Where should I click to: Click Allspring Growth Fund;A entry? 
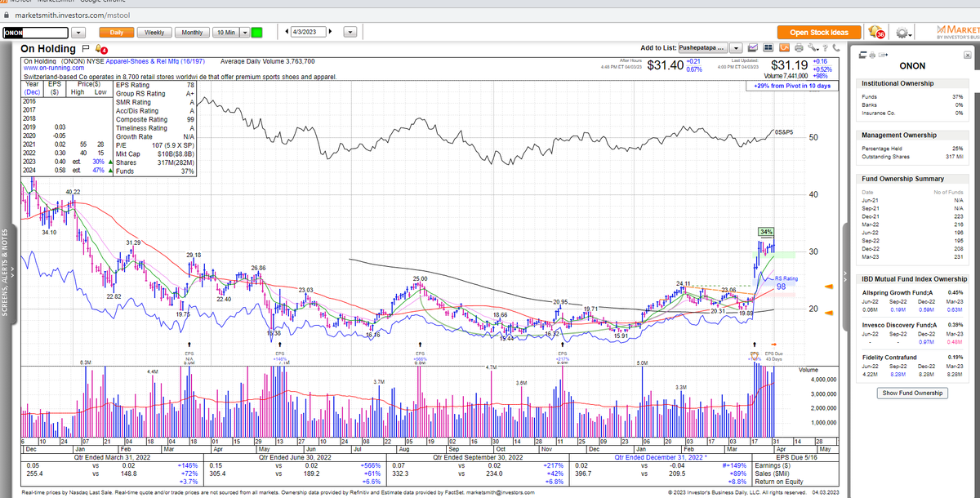[x=898, y=291]
